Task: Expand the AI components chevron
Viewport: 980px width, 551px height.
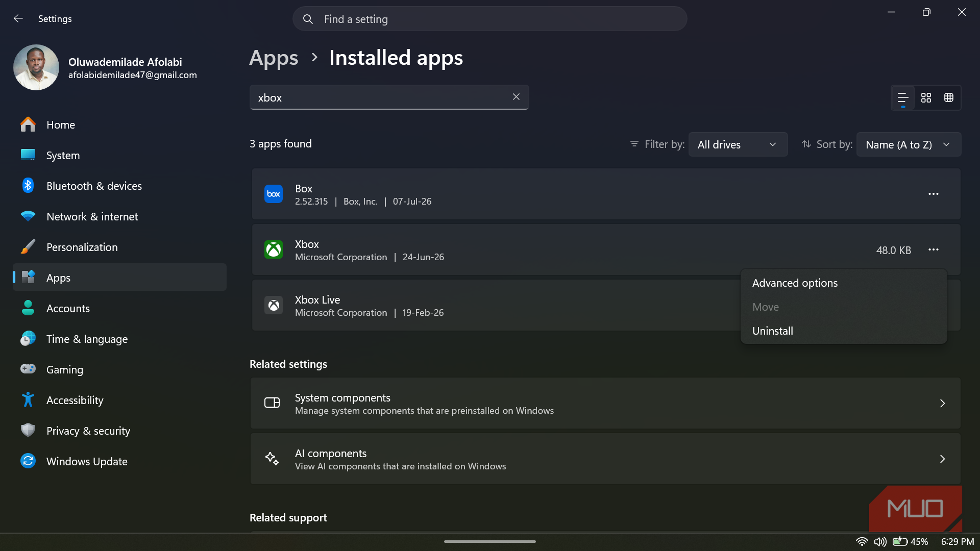Action: (942, 459)
